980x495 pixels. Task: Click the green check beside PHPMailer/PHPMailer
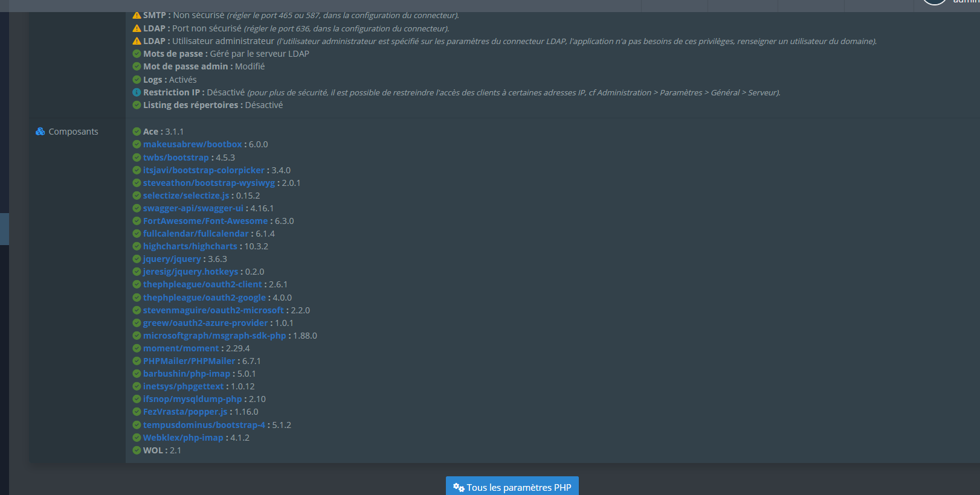(137, 361)
